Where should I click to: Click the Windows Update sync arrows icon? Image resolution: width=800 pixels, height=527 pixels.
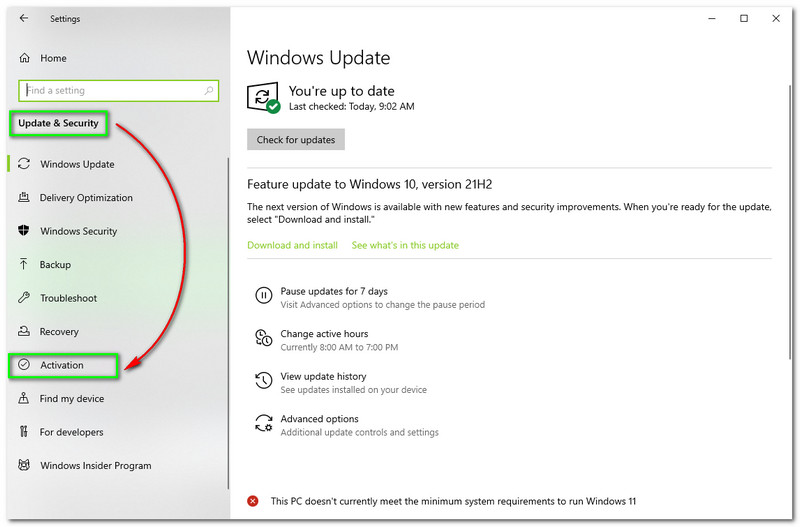[24, 164]
